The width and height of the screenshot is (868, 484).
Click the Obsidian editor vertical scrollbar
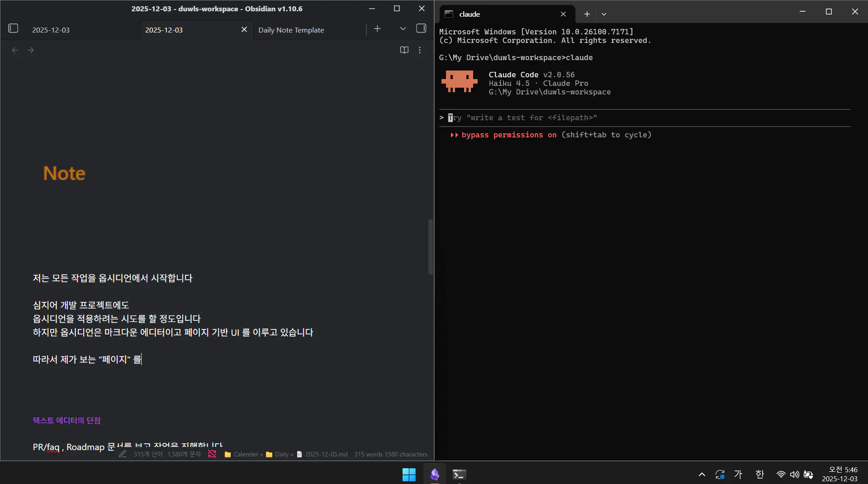click(x=431, y=246)
